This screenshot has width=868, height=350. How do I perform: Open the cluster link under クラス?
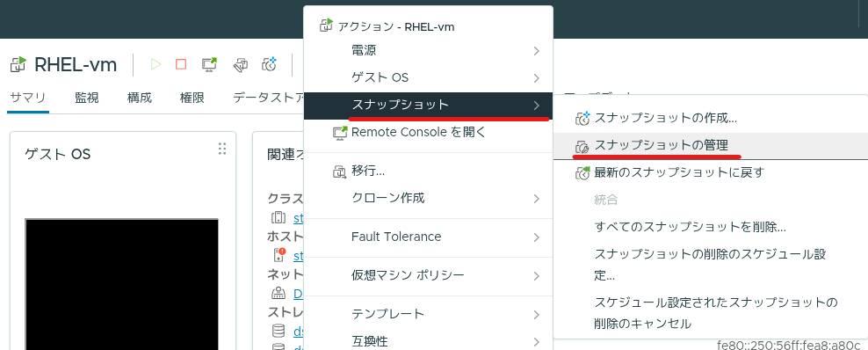pos(299,218)
